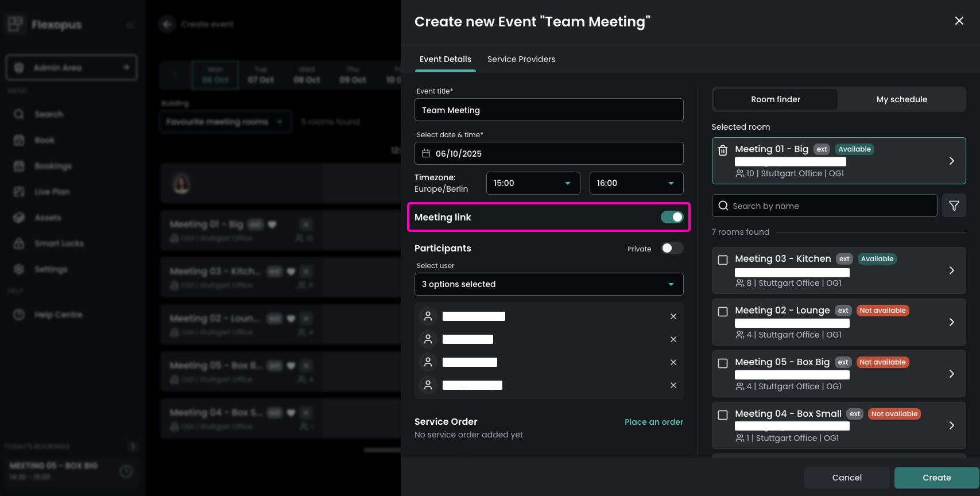
Task: Click the search magnifier icon in room search
Action: coord(723,206)
